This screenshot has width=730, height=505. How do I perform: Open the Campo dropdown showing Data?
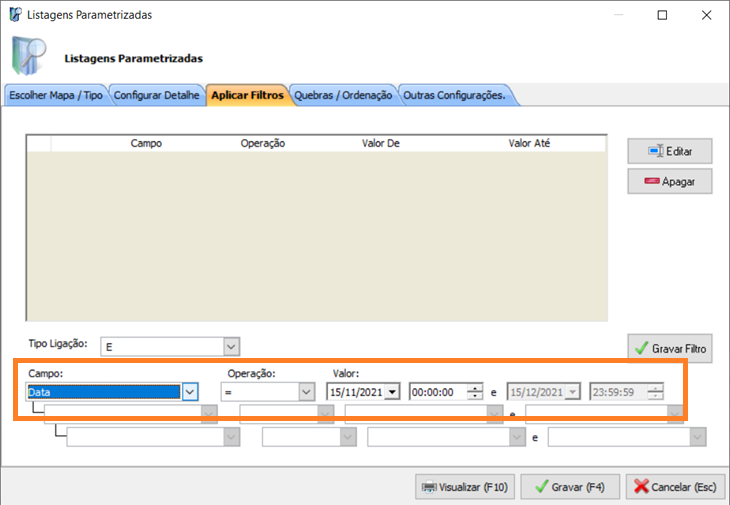190,392
